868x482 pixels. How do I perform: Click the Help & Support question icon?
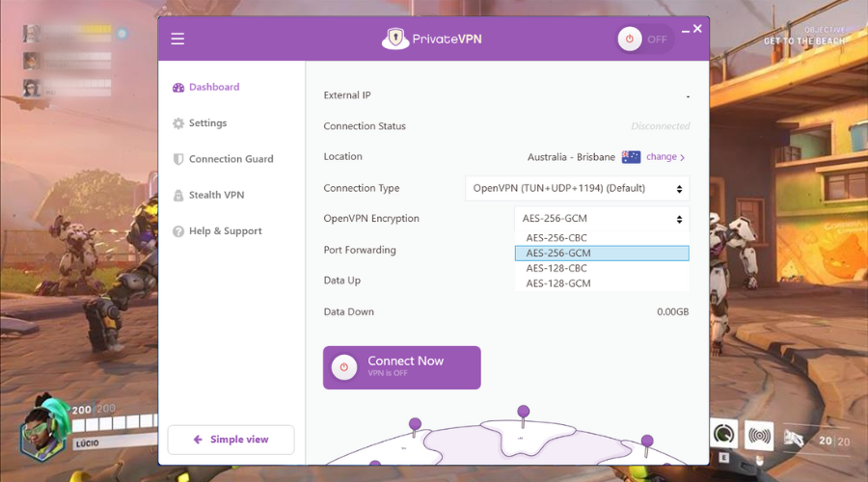[178, 231]
